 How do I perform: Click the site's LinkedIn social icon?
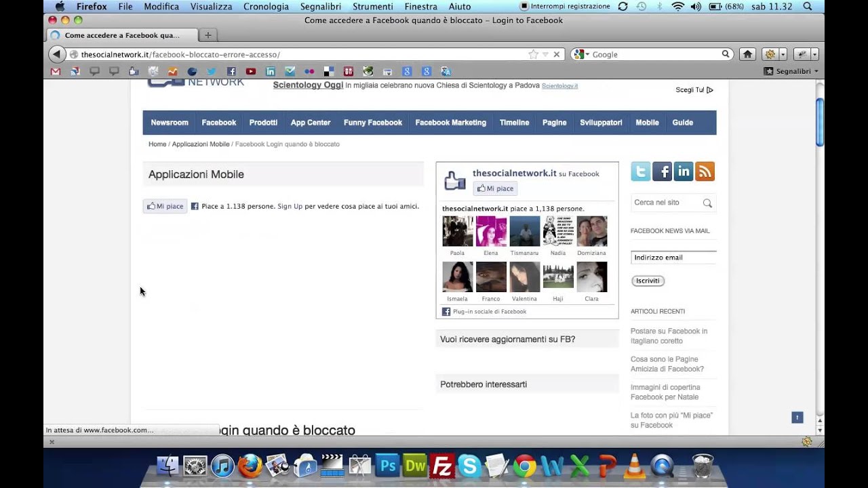[x=684, y=171]
